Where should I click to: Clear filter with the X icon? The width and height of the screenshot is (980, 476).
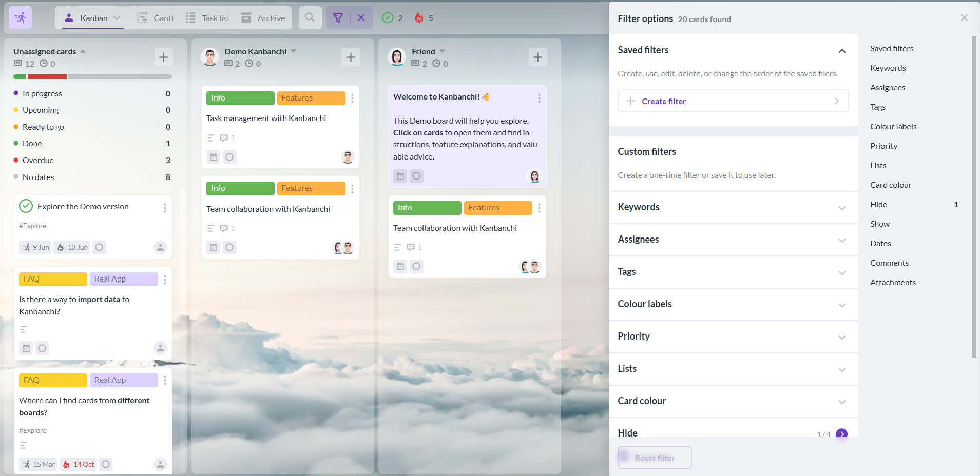361,18
